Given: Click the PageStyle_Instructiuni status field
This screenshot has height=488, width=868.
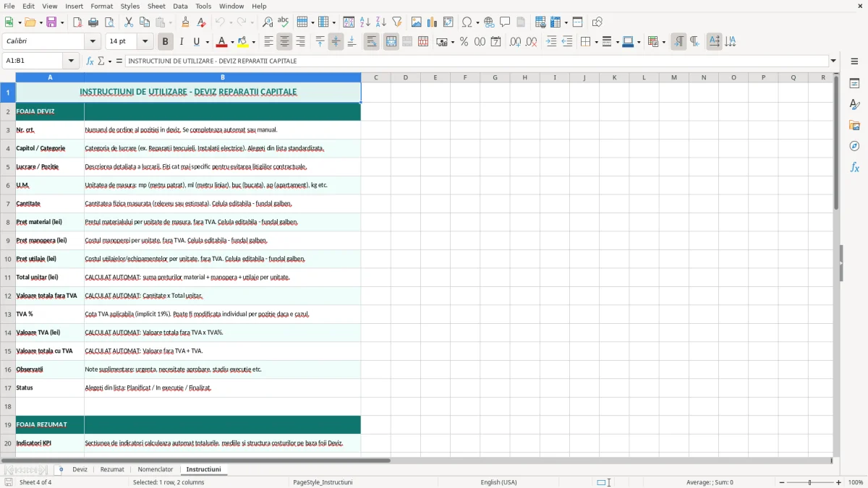Looking at the screenshot, I should pyautogui.click(x=323, y=482).
